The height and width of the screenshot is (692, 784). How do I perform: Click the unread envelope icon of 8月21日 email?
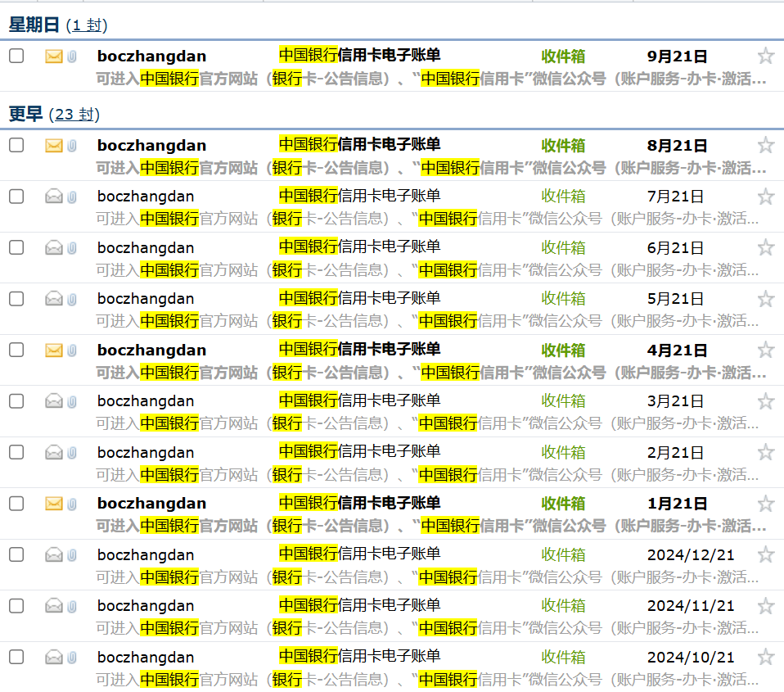[x=54, y=146]
